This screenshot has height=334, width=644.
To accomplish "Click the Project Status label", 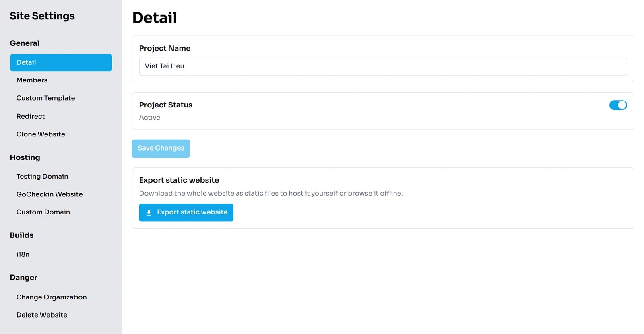I will click(166, 105).
